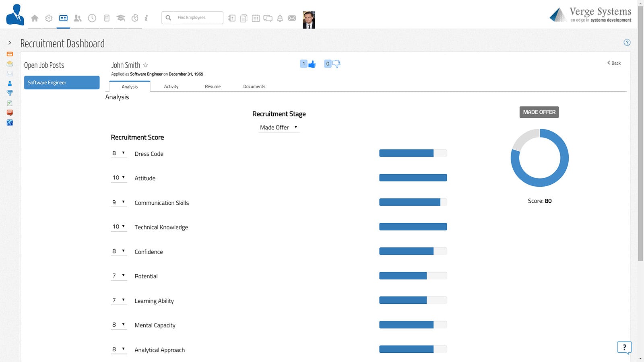The height and width of the screenshot is (362, 644).
Task: Toggle the favorite star beside John Smith
Action: point(146,65)
